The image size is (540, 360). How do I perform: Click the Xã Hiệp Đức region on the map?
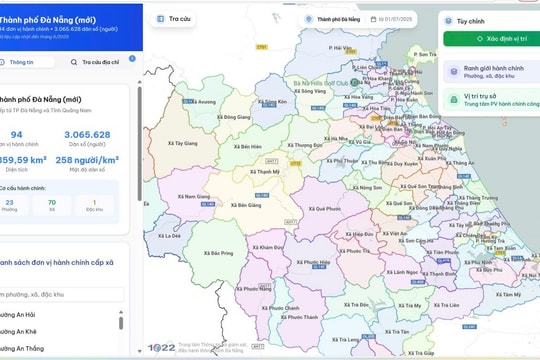coord(359,234)
